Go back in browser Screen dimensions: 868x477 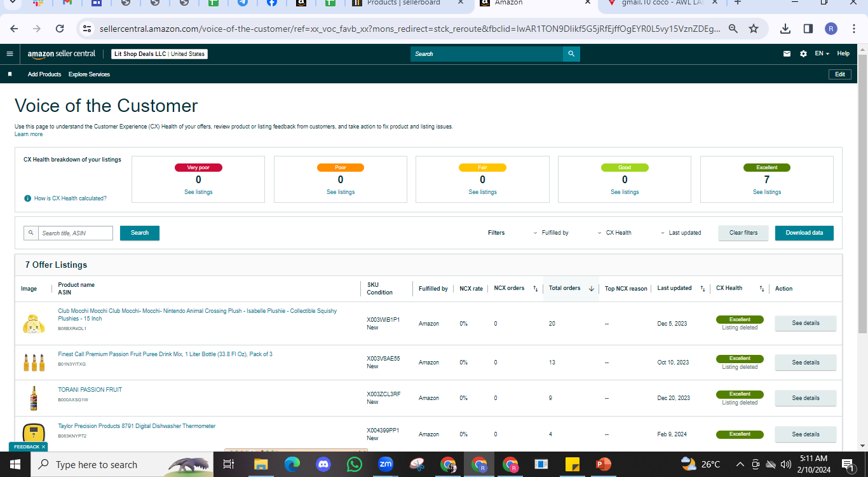pos(15,29)
